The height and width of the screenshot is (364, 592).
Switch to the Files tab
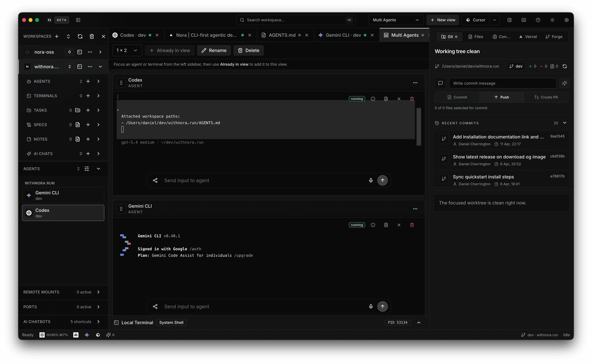(x=476, y=37)
